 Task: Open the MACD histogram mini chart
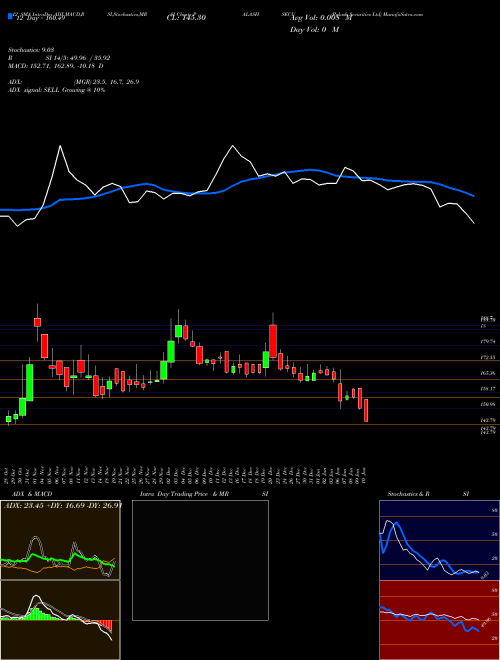[60, 620]
